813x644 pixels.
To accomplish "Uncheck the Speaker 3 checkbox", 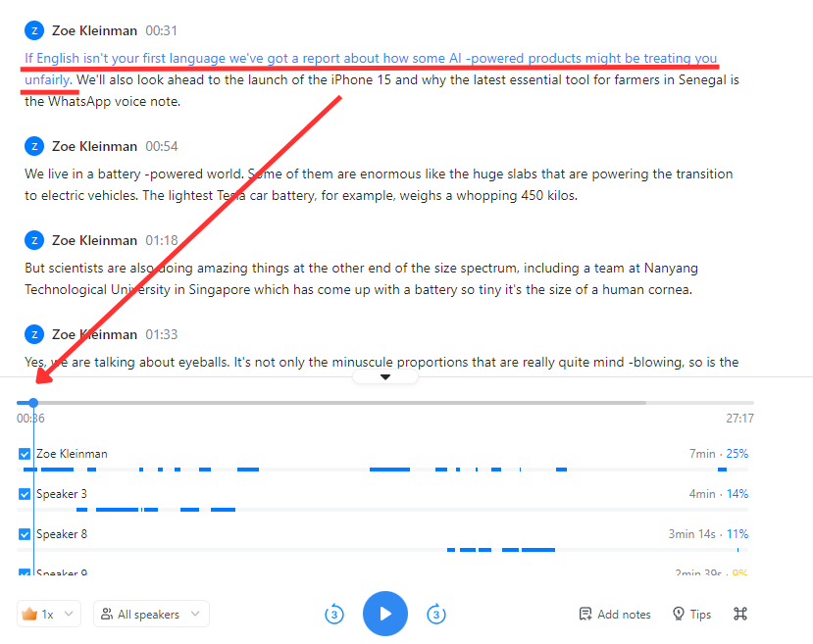I will [x=25, y=494].
